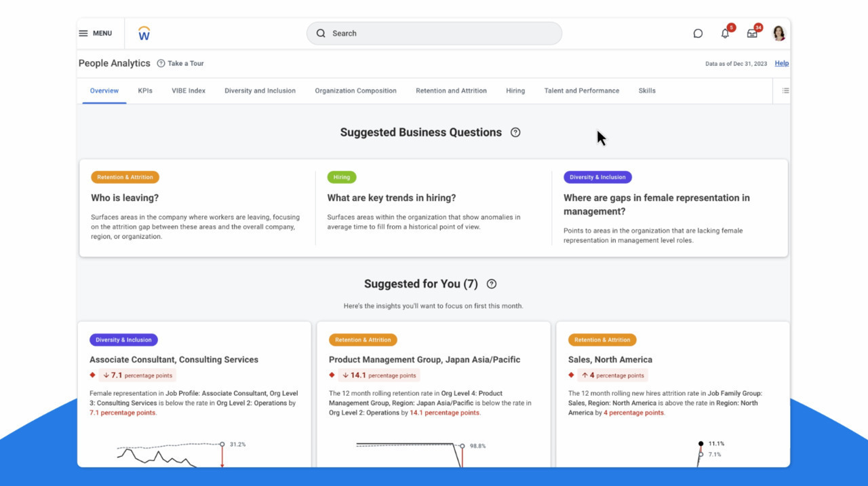Open "What are key trends in hiring?" card
The width and height of the screenshot is (868, 486).
coord(391,198)
